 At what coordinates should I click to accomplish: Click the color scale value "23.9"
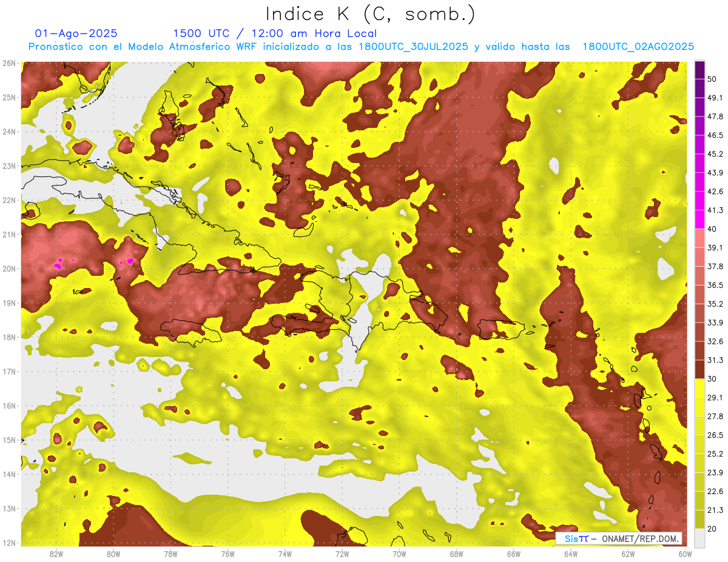715,472
